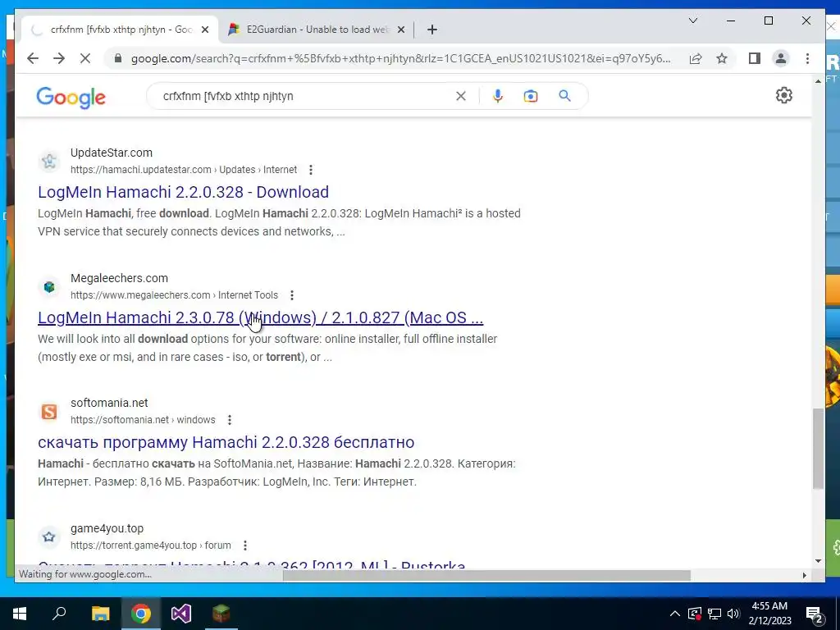Open softomania.net breadcrumb URL
The width and height of the screenshot is (840, 630).
[143, 420]
